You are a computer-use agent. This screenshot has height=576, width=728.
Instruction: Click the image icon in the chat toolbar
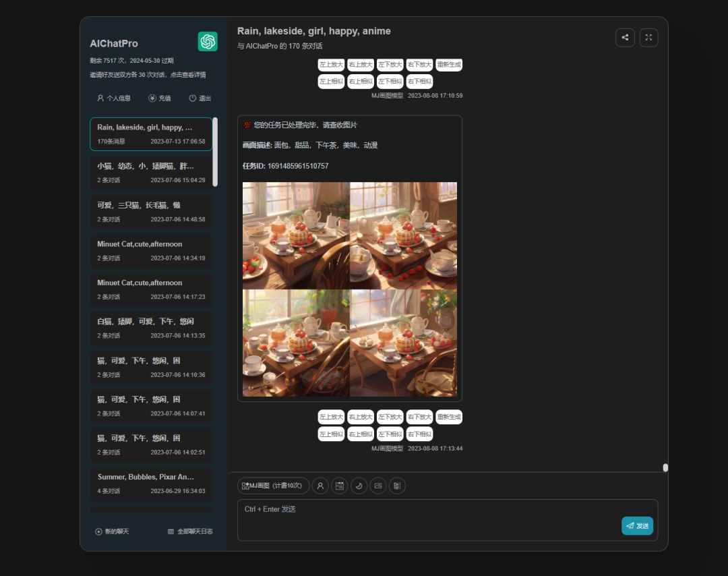pyautogui.click(x=378, y=486)
